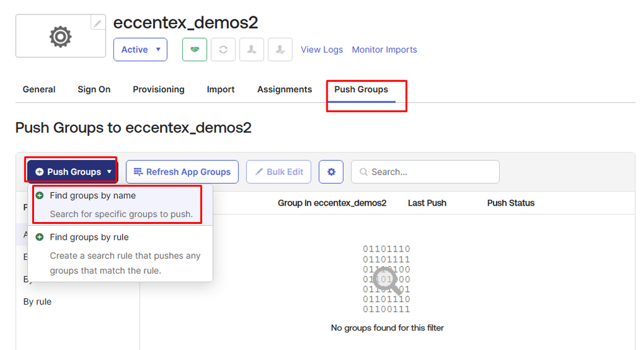644x350 pixels.
Task: Select the By rule filter
Action: pos(37,301)
